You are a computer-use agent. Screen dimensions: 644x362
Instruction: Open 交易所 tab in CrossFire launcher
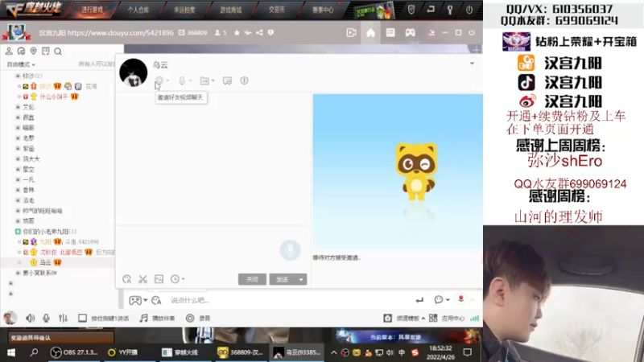click(276, 10)
